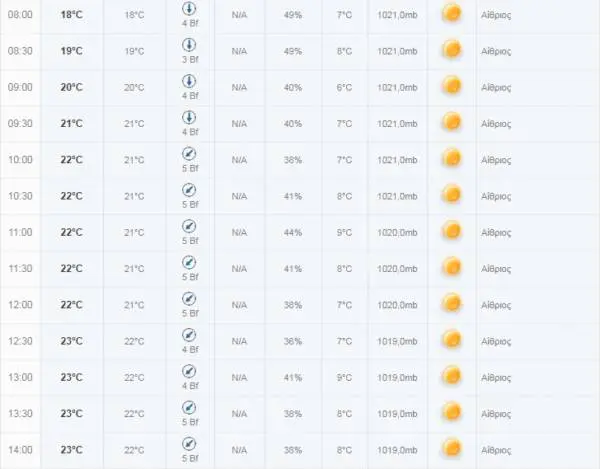600x469 pixels.
Task: Click the sun icon in the 09:30 row
Action: [x=452, y=122]
